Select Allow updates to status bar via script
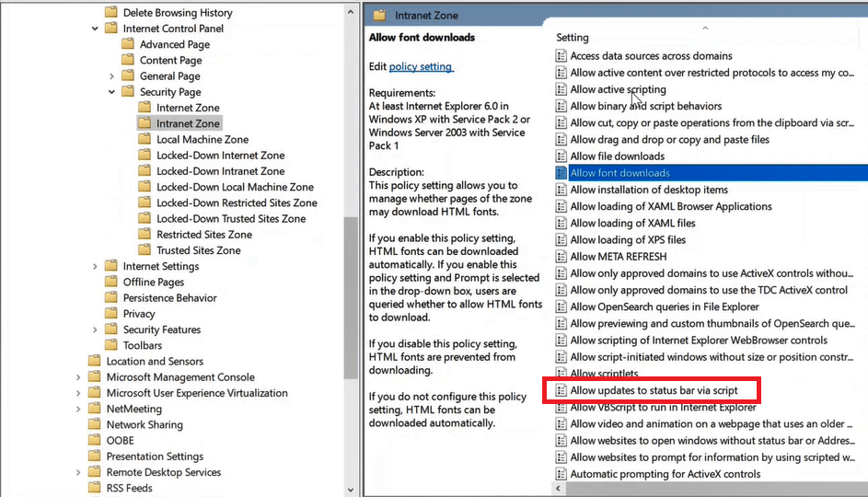868x497 pixels. (654, 390)
